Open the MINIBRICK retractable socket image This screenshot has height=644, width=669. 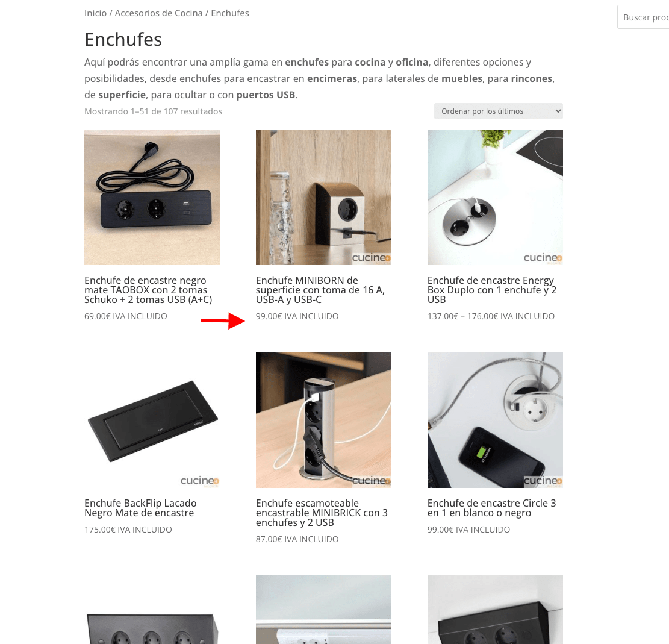point(323,420)
